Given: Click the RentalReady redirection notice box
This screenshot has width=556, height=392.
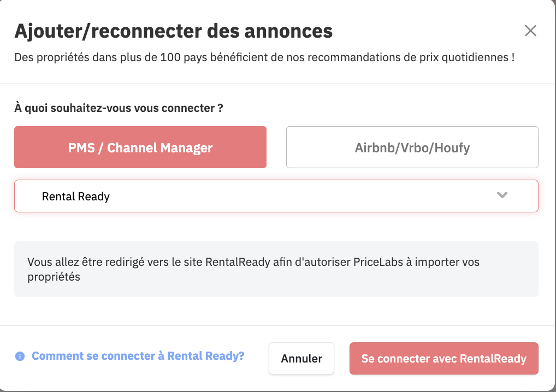Looking at the screenshot, I should click(x=276, y=269).
